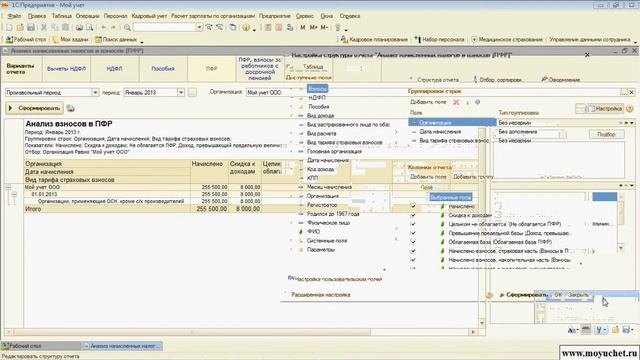Click the folder icon in bottom-right toolbar

tap(616, 330)
